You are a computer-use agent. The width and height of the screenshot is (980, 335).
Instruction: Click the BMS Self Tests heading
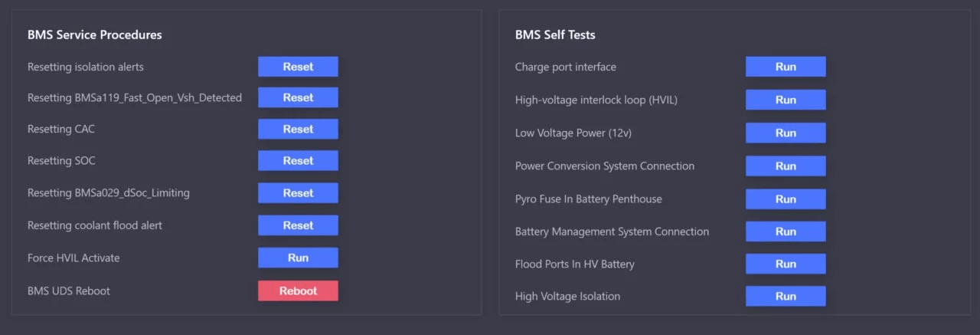pyautogui.click(x=555, y=34)
